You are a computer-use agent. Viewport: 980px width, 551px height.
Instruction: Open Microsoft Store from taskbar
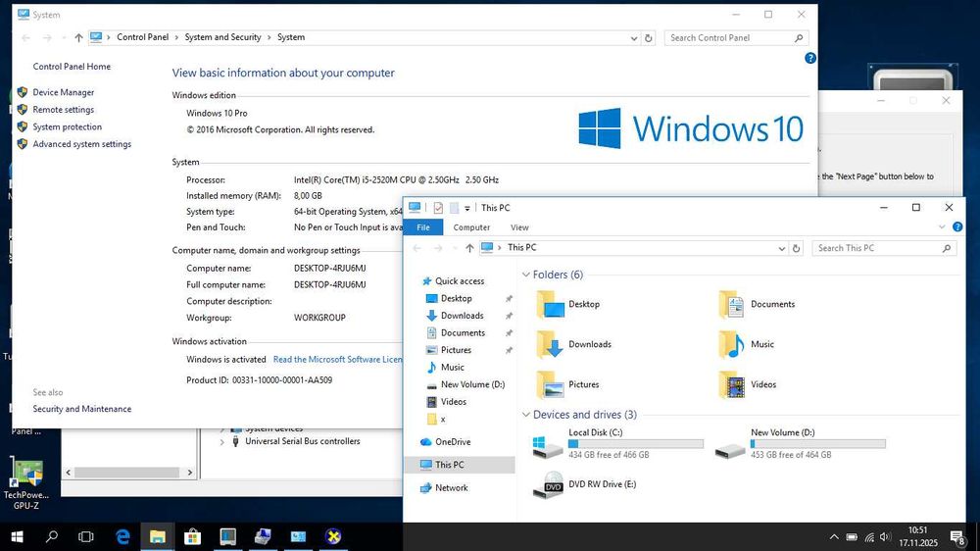click(x=192, y=536)
